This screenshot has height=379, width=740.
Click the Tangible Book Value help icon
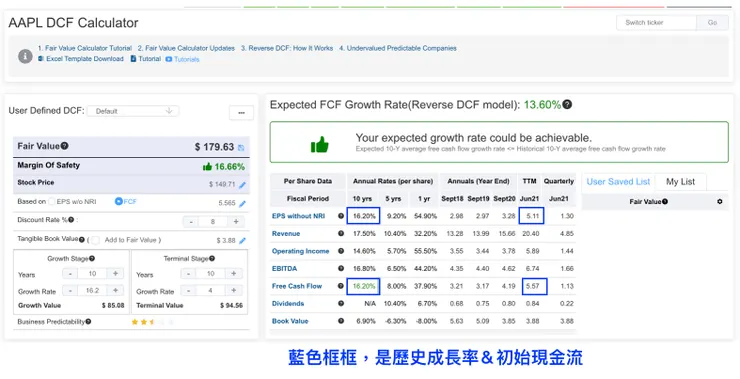pyautogui.click(x=82, y=240)
